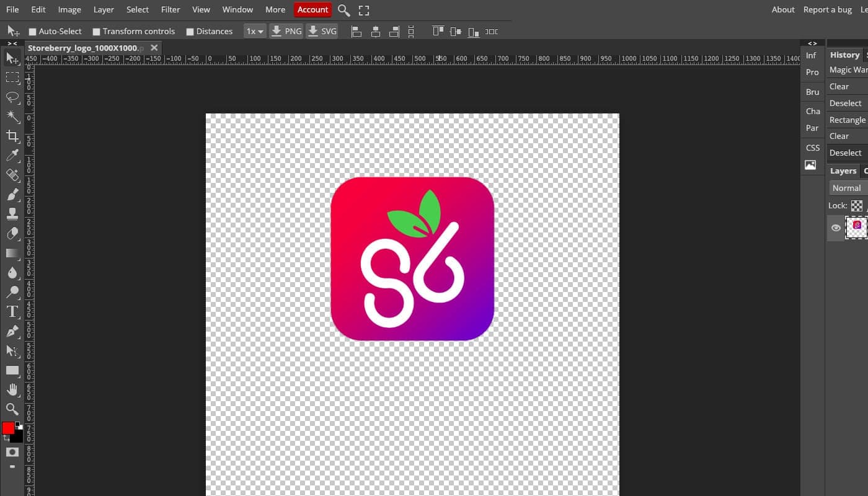Image resolution: width=868 pixels, height=496 pixels.
Task: Open the image icon panel below CSS
Action: 810,165
